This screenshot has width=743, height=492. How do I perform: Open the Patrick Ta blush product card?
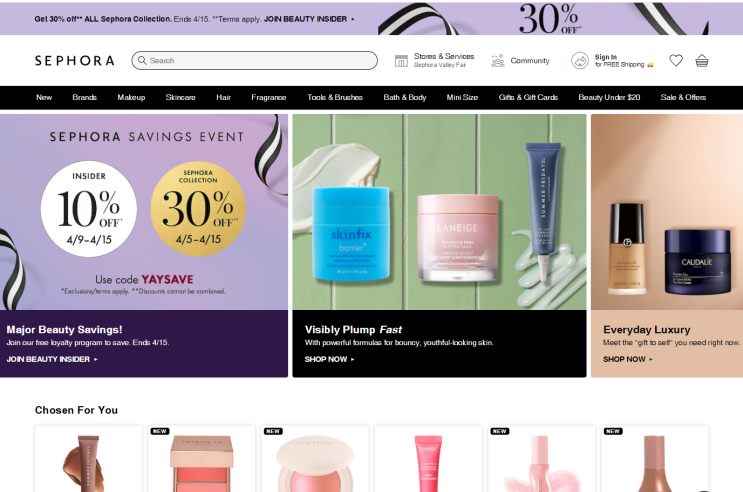tap(202, 458)
